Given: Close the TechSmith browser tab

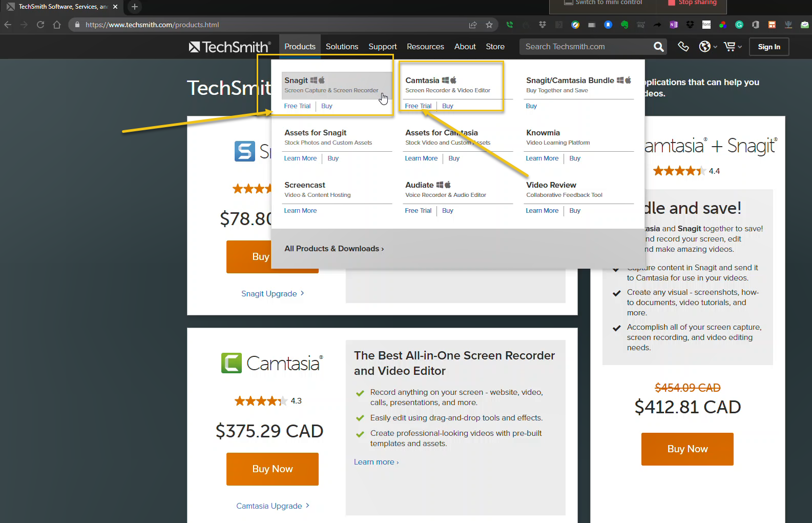Looking at the screenshot, I should tap(115, 7).
